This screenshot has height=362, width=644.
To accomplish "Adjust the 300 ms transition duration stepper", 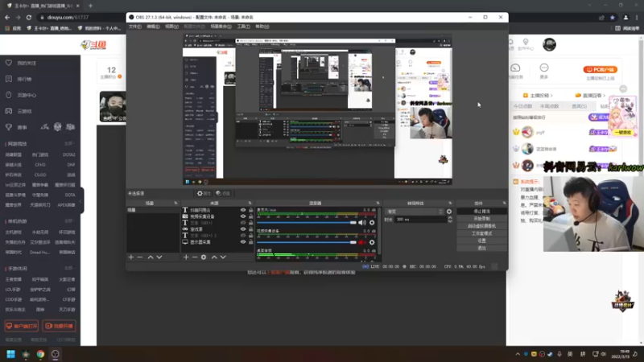I will [450, 220].
